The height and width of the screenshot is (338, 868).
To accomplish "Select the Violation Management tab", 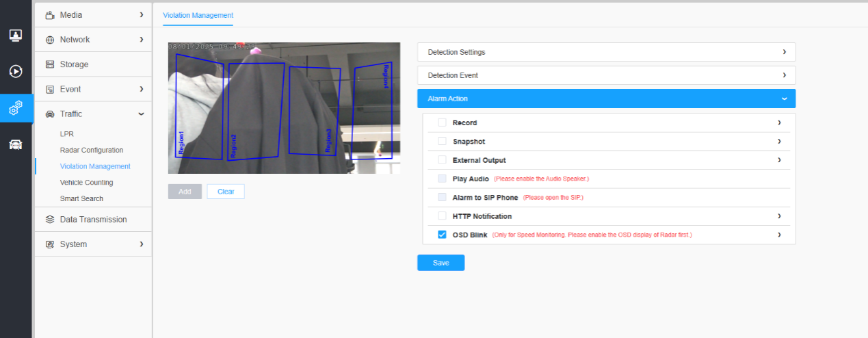I will [x=198, y=15].
